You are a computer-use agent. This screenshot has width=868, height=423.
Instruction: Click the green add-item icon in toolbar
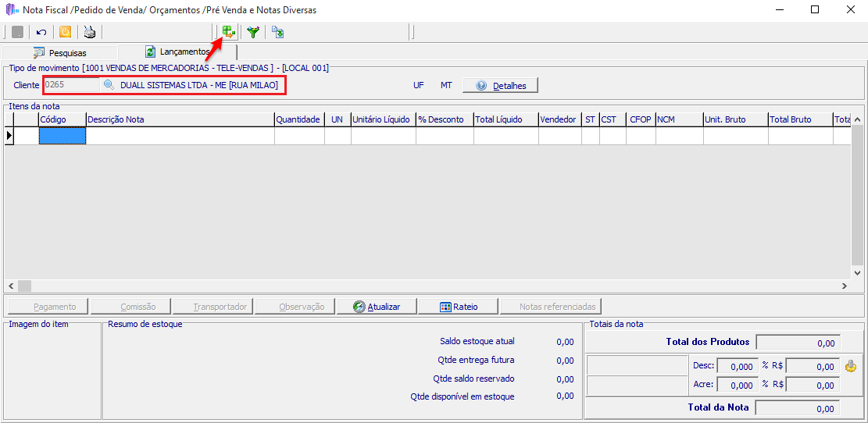coord(228,32)
